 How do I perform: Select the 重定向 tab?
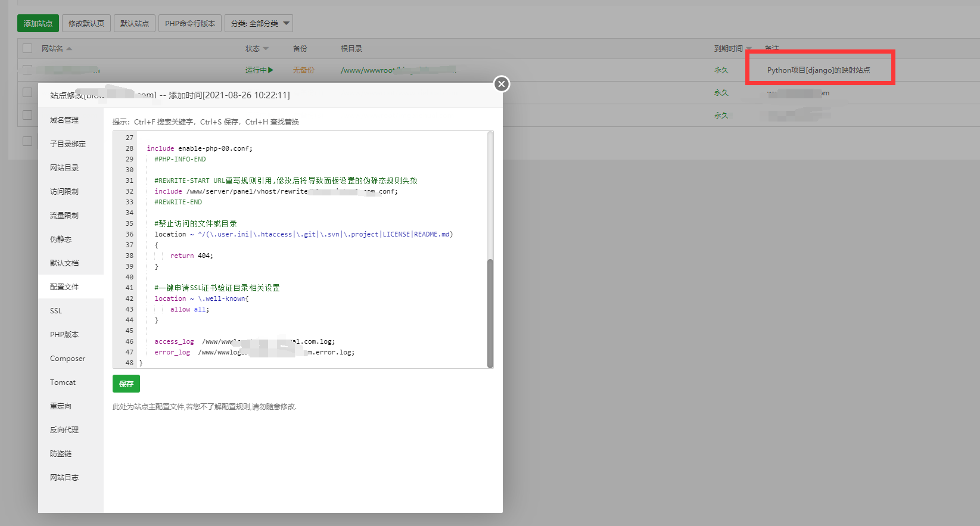pos(71,406)
